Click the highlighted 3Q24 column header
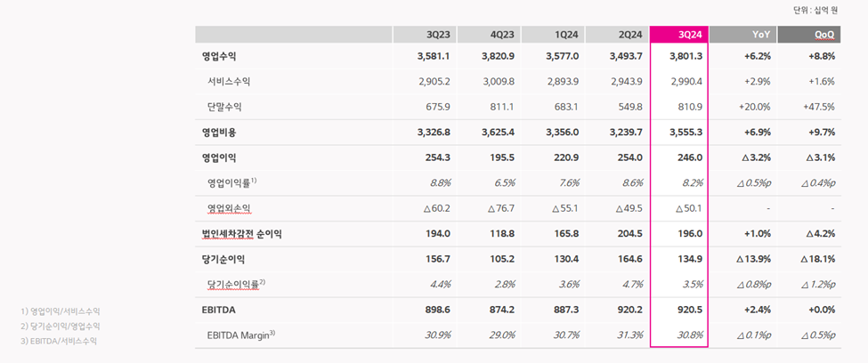Viewport: 868px width, 363px height. tap(679, 35)
